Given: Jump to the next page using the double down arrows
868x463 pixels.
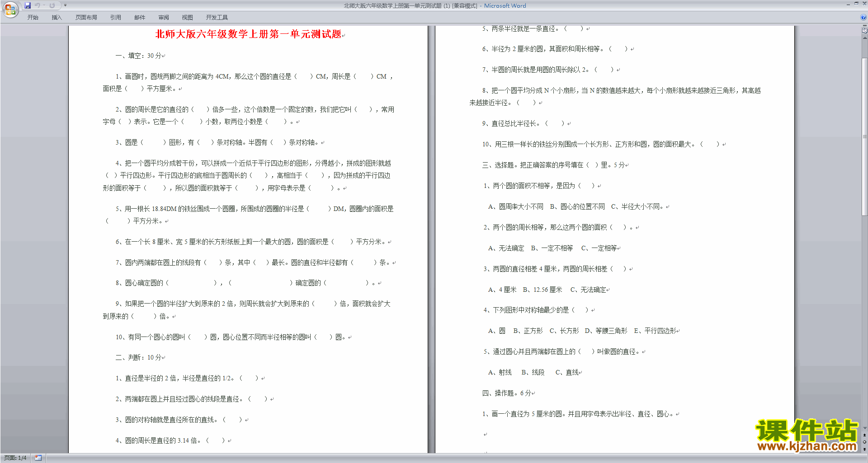Looking at the screenshot, I should [864, 449].
